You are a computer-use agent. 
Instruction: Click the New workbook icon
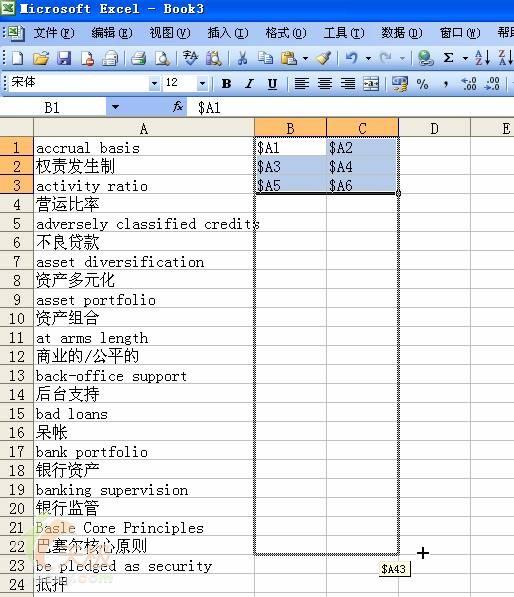[18, 58]
